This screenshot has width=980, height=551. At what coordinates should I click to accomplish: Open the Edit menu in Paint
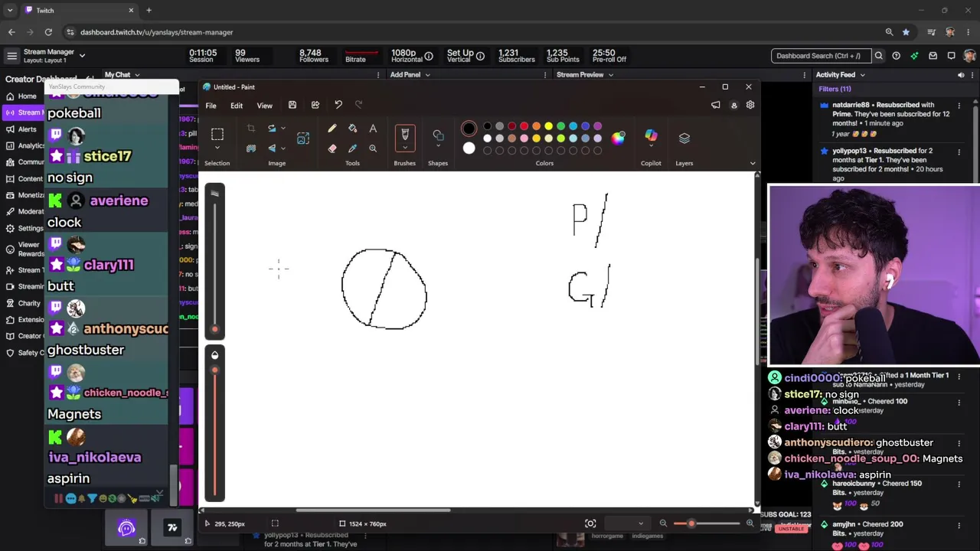pyautogui.click(x=237, y=106)
